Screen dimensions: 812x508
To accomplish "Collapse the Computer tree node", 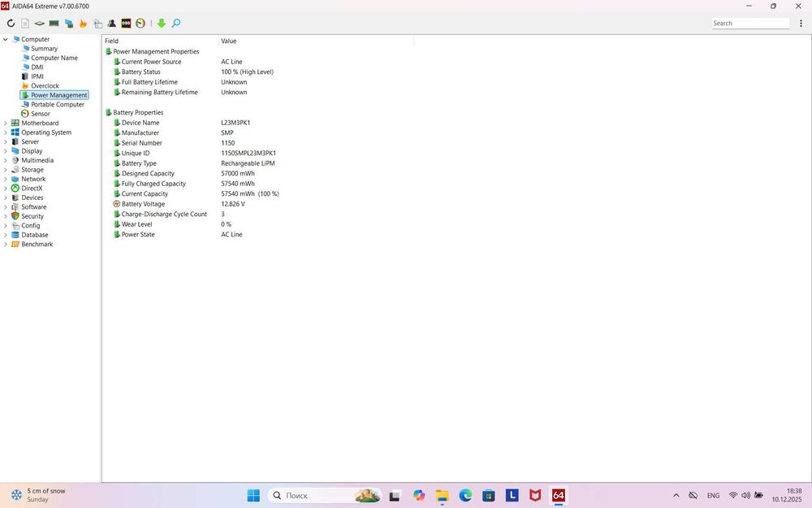I will (x=5, y=39).
